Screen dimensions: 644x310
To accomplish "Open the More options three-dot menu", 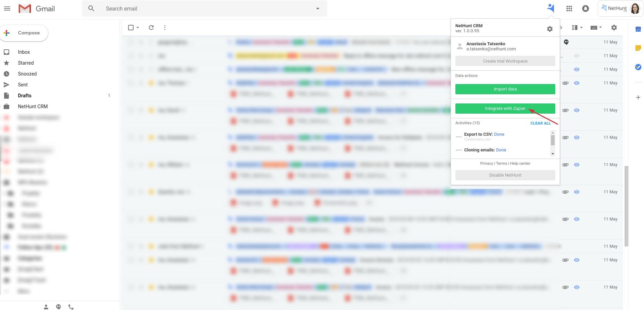I will [165, 28].
